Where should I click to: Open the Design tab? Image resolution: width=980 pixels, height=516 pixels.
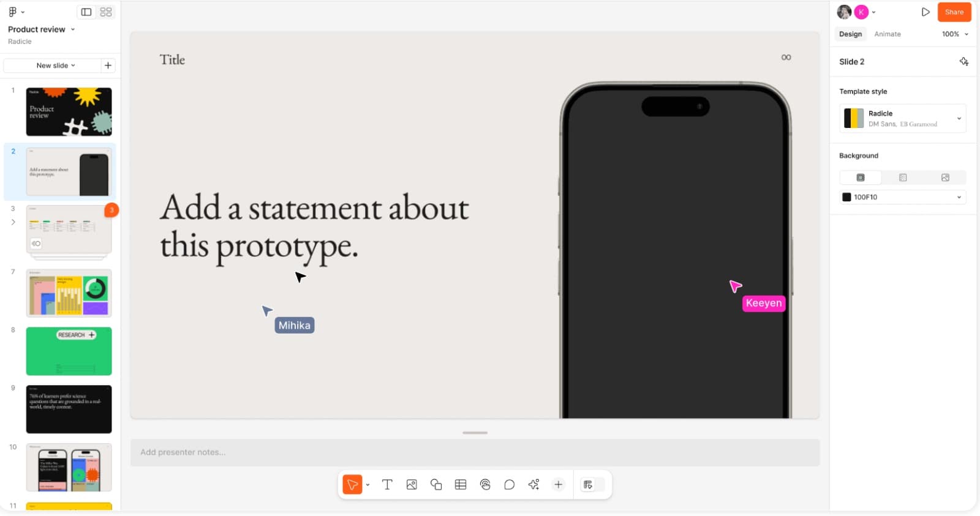click(x=850, y=34)
